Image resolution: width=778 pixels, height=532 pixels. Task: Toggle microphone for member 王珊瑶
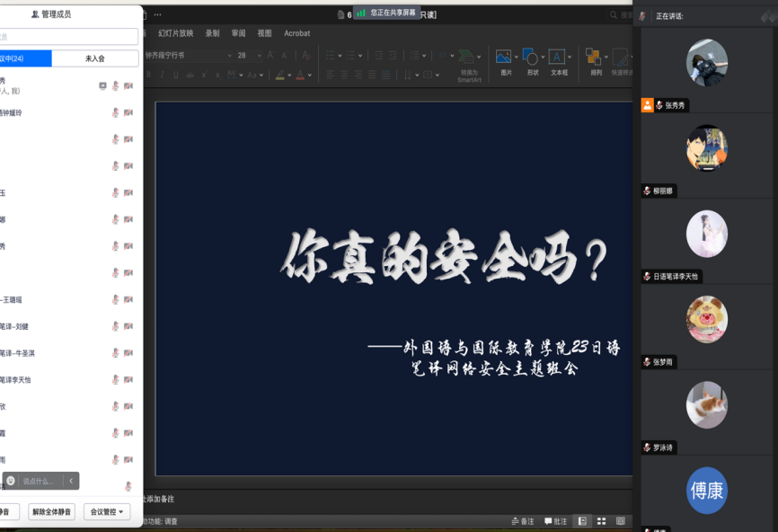(x=115, y=300)
